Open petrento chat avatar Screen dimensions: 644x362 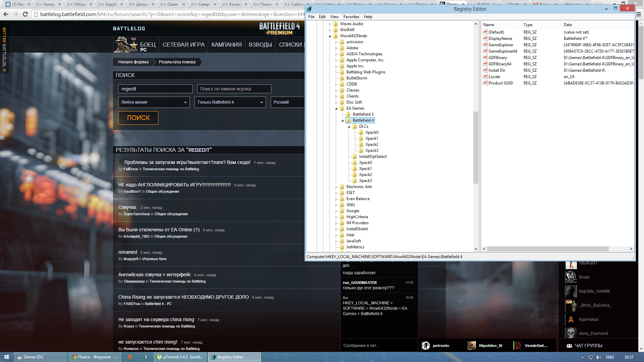coord(426,346)
